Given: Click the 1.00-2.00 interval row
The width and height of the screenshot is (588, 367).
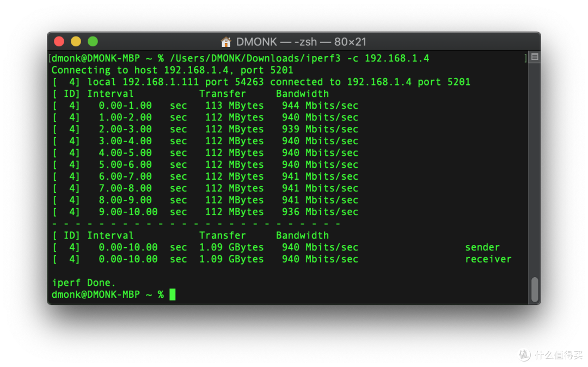Looking at the screenshot, I should point(205,117).
